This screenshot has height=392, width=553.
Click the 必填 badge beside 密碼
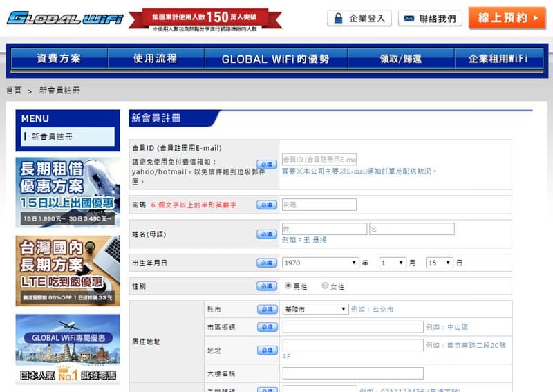[x=267, y=205]
